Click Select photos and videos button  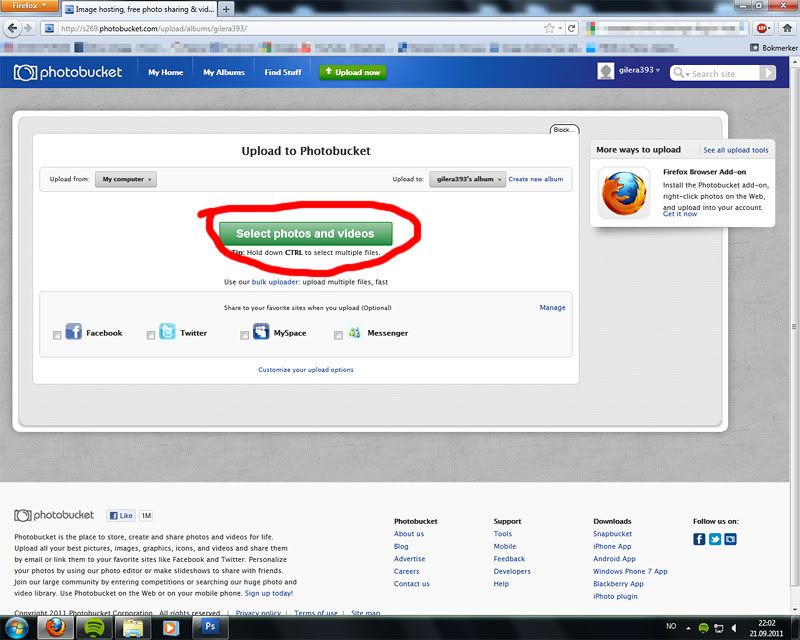(x=306, y=233)
